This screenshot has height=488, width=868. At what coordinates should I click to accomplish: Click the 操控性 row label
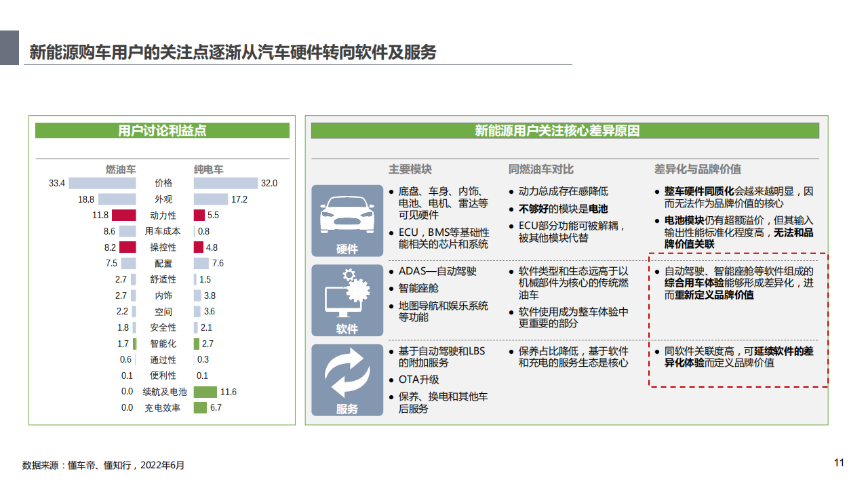pyautogui.click(x=163, y=247)
